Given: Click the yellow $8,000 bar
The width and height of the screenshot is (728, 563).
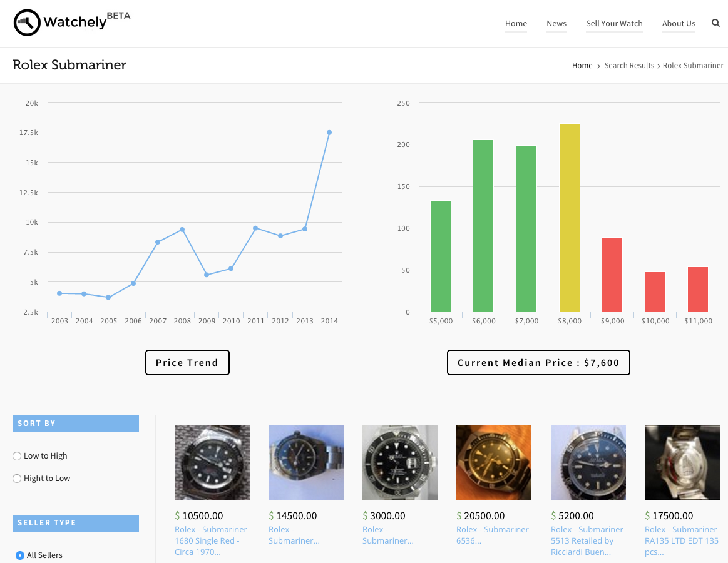Looking at the screenshot, I should click(x=570, y=218).
